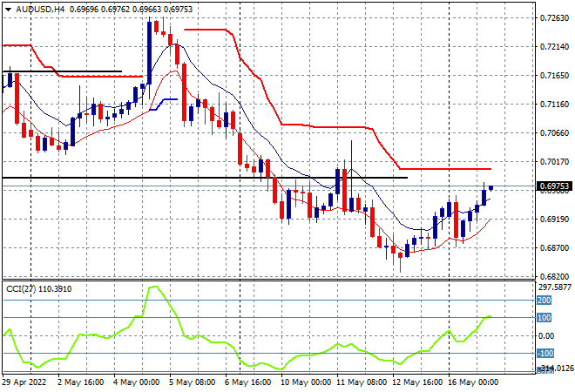Click the 4 May 00:00 time label
The width and height of the screenshot is (575, 392).
[137, 382]
